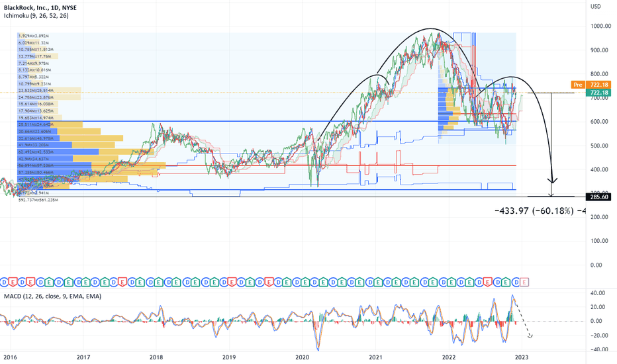Click the 2021 label on the time axis
This screenshot has width=617, height=364.
coord(375,357)
